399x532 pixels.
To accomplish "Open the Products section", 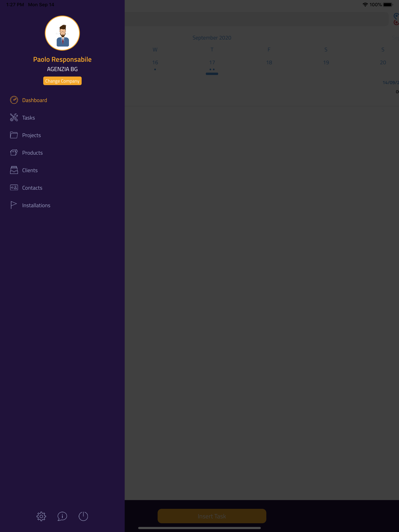I will pos(32,152).
